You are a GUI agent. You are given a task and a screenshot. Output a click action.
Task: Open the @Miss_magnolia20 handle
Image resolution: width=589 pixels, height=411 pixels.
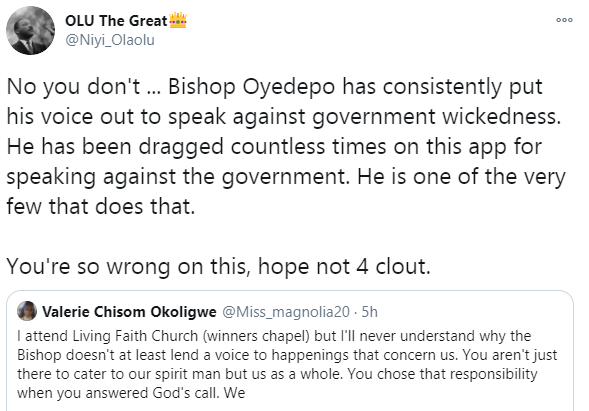point(286,312)
